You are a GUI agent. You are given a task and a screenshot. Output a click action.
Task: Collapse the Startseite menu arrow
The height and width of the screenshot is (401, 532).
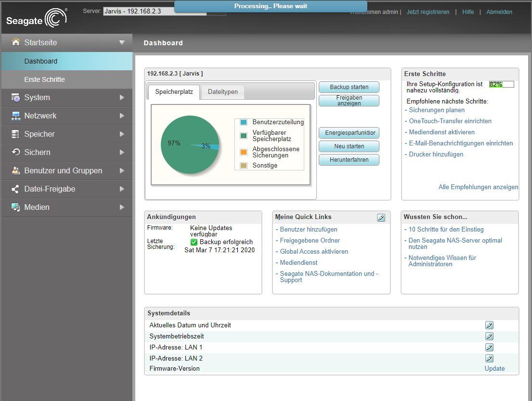tap(122, 42)
